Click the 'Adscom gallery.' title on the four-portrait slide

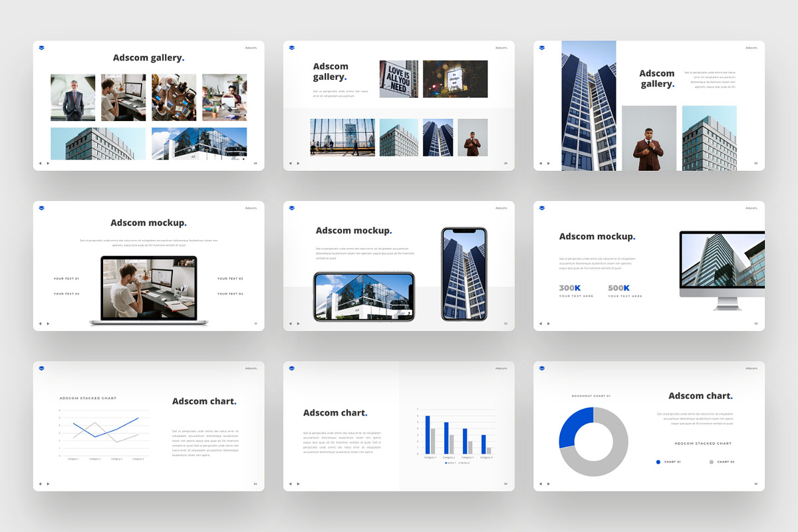pos(149,58)
